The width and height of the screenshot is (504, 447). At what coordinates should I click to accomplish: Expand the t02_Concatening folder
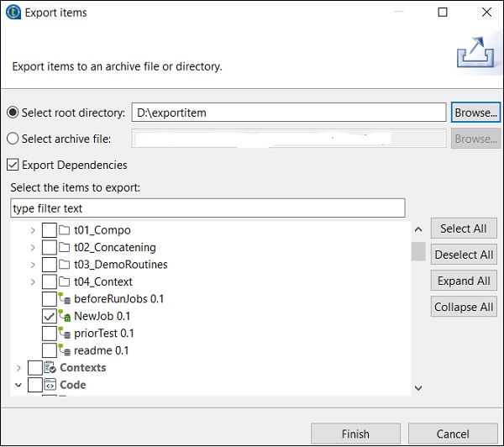[x=33, y=248]
